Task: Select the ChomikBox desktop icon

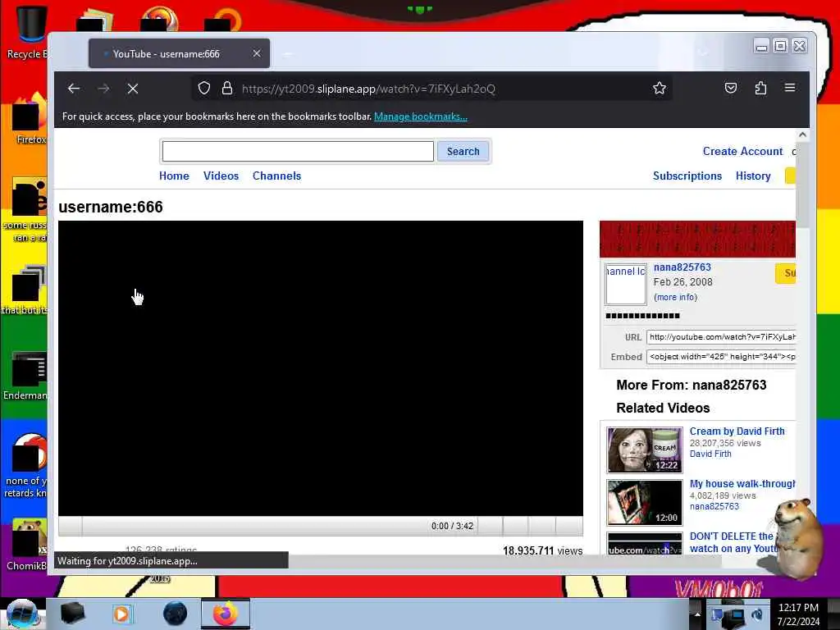Action: [27, 546]
